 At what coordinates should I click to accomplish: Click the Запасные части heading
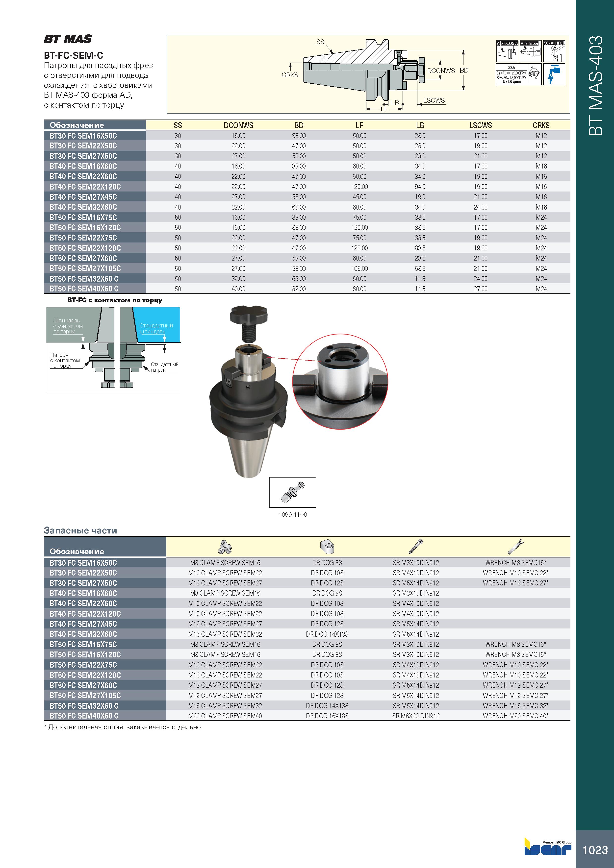pos(80,530)
